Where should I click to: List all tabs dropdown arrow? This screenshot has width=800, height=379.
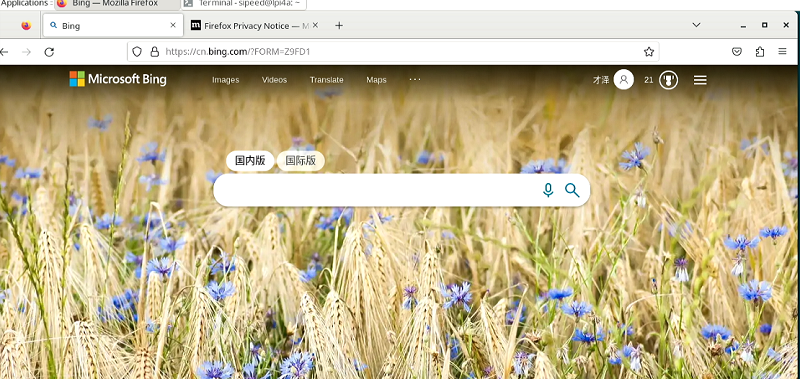point(696,25)
